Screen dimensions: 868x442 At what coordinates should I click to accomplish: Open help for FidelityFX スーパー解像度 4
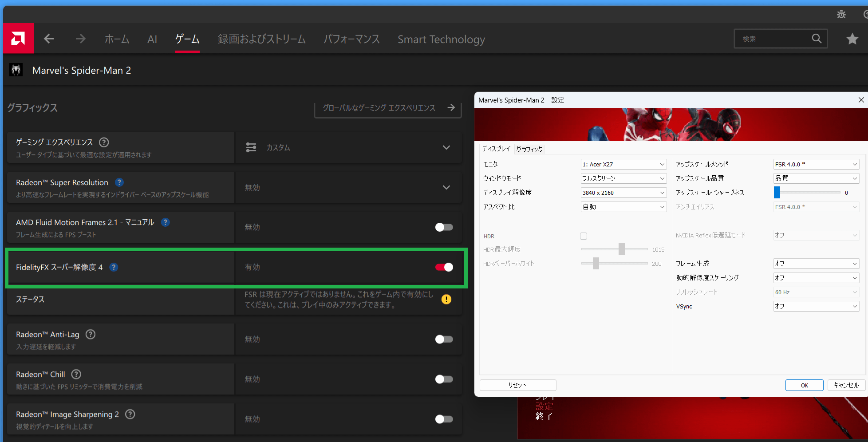[x=114, y=267]
